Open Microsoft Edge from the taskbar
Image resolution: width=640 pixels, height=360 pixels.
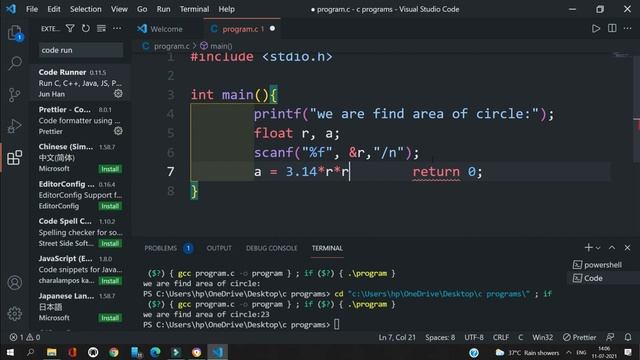155,352
